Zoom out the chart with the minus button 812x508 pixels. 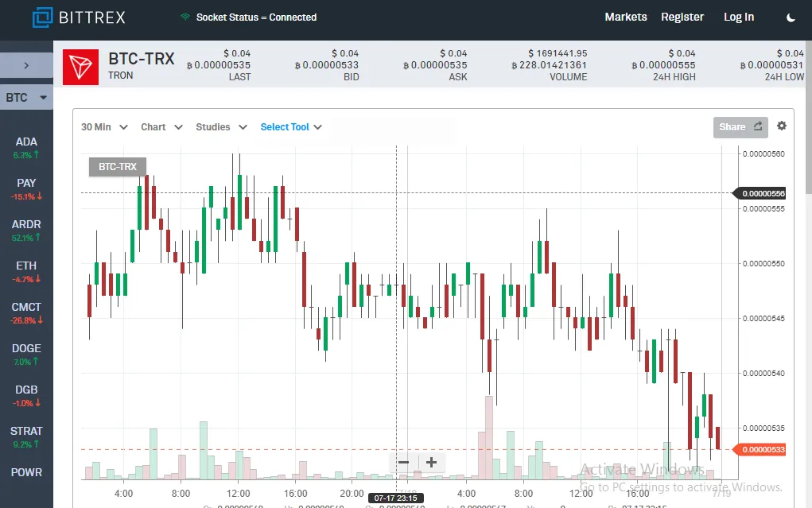pyautogui.click(x=404, y=463)
